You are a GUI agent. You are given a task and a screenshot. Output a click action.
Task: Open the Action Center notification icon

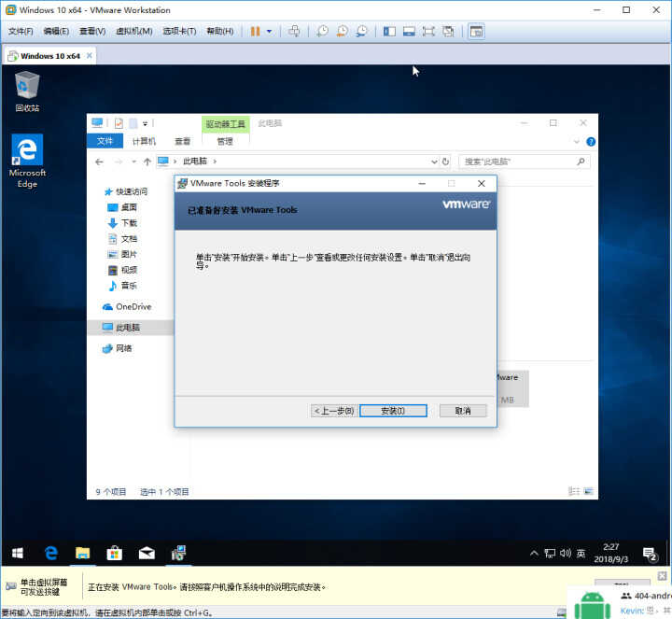coord(650,554)
